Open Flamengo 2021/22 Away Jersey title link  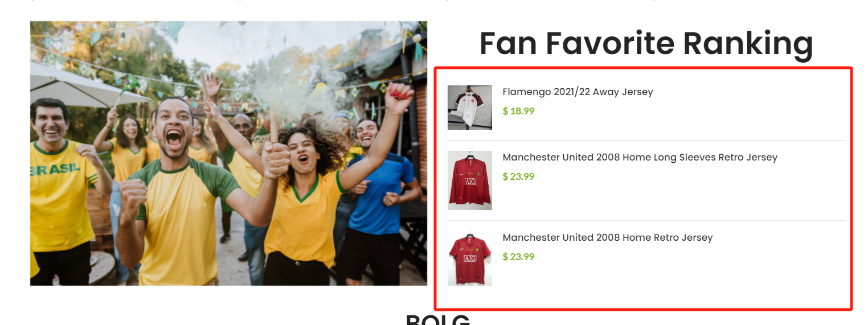pyautogui.click(x=578, y=92)
